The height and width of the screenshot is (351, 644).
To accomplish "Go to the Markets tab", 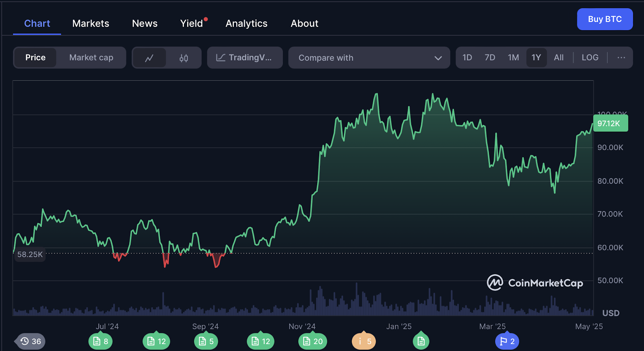I will [91, 23].
